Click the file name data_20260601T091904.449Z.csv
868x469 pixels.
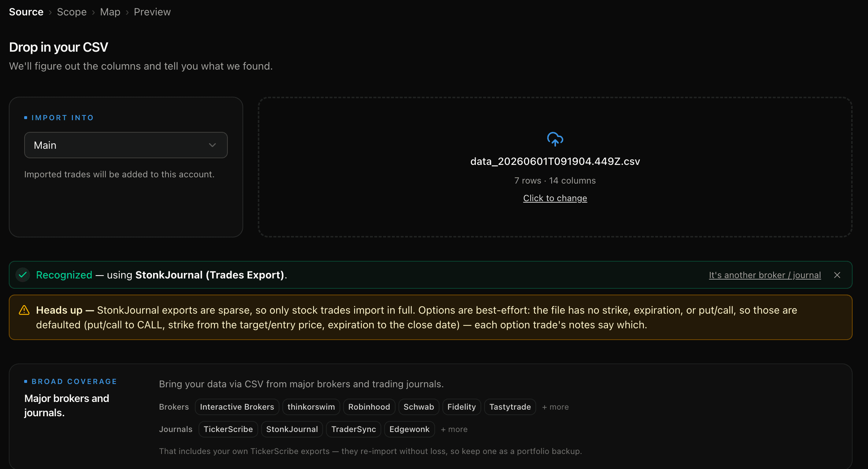555,162
